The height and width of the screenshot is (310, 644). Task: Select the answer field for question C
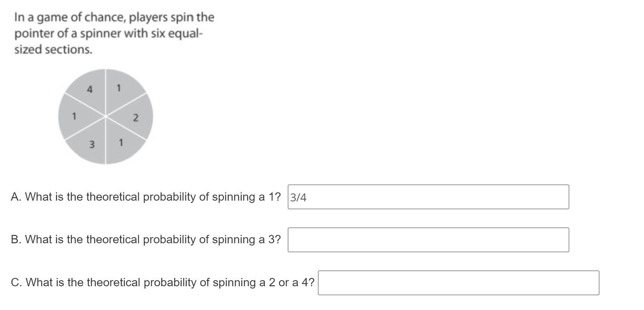click(458, 283)
